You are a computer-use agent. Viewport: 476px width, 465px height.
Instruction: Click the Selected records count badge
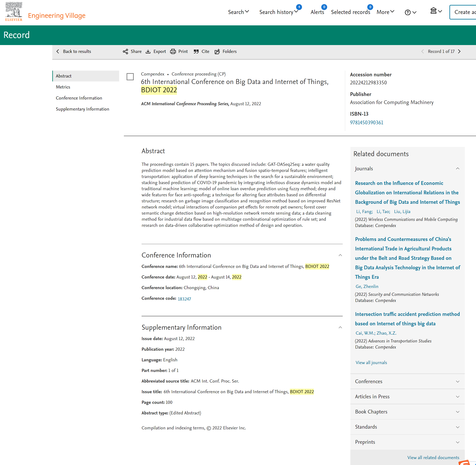point(370,7)
